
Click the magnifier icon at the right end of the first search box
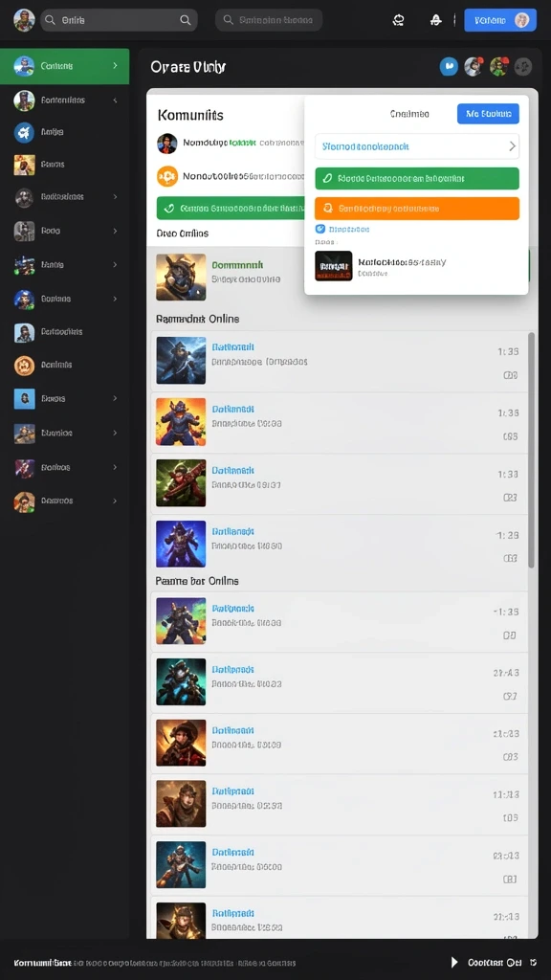pyautogui.click(x=185, y=20)
